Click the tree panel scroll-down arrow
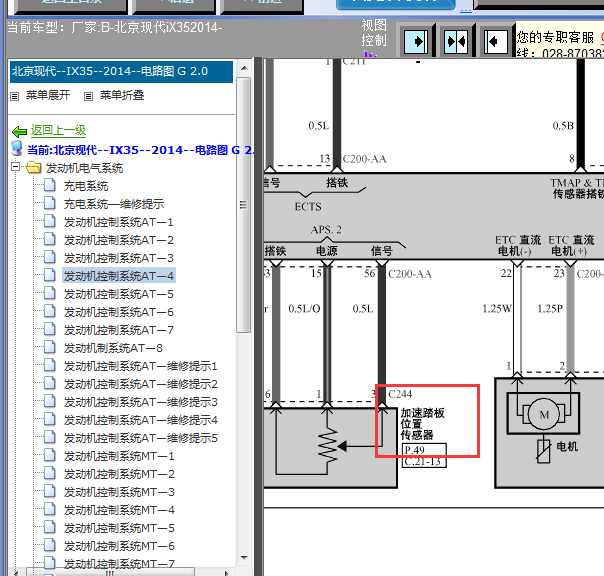Image resolution: width=604 pixels, height=576 pixels. (x=244, y=558)
